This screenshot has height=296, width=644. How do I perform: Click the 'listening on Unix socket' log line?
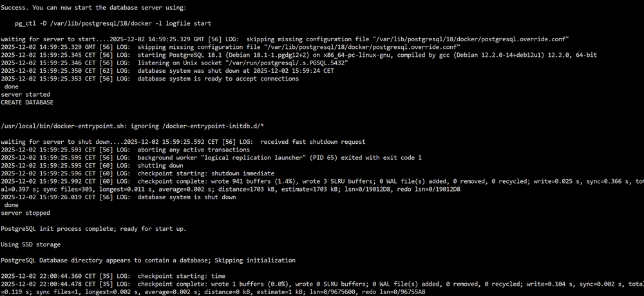(175, 63)
